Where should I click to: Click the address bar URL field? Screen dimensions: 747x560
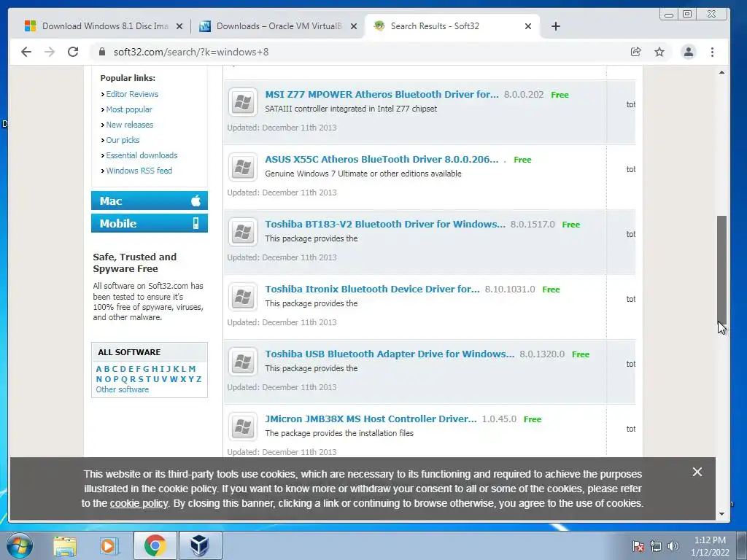(362, 52)
